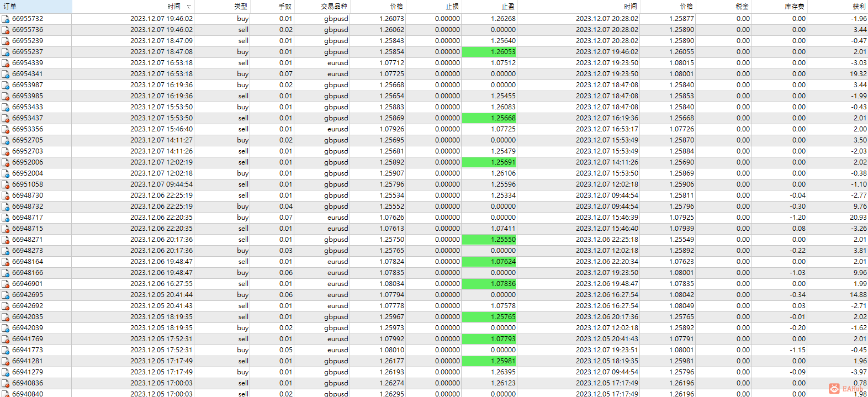868x397 pixels.
Task: Click order number 66941279
Action: pyautogui.click(x=28, y=372)
